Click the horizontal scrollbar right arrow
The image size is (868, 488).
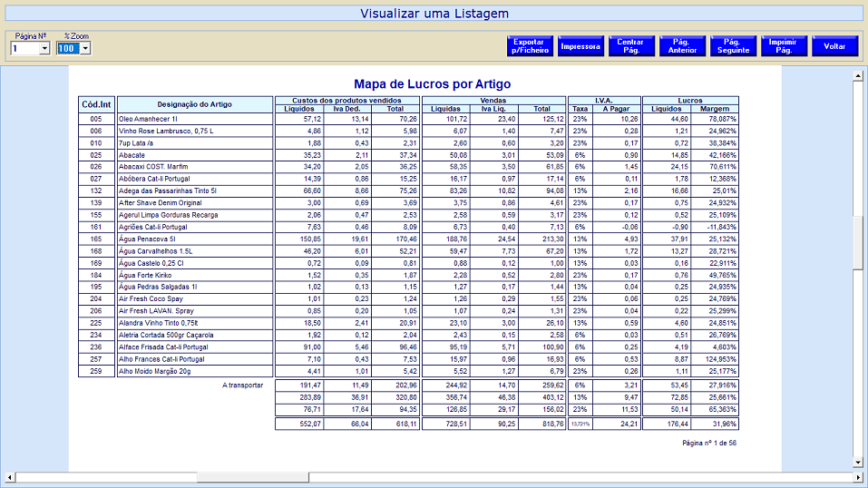848,477
